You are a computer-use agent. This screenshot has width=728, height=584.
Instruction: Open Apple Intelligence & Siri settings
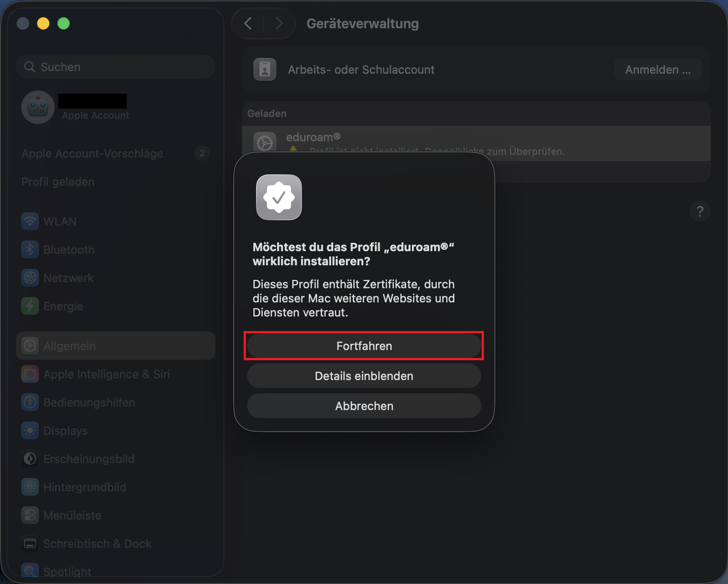[116, 374]
